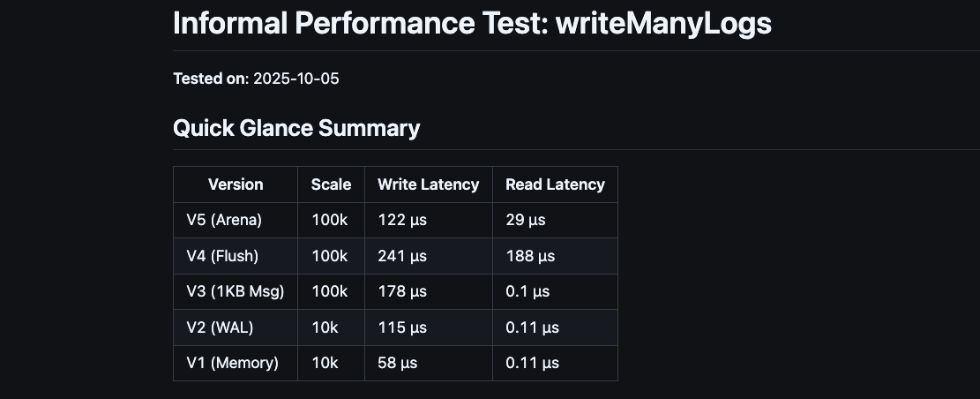The height and width of the screenshot is (399, 980).
Task: Click the 0.1 µs read latency for V3
Action: click(527, 291)
